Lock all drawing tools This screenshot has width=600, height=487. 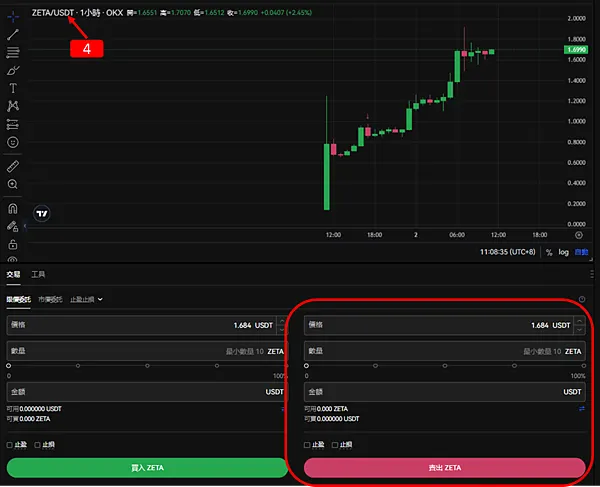coord(13,244)
